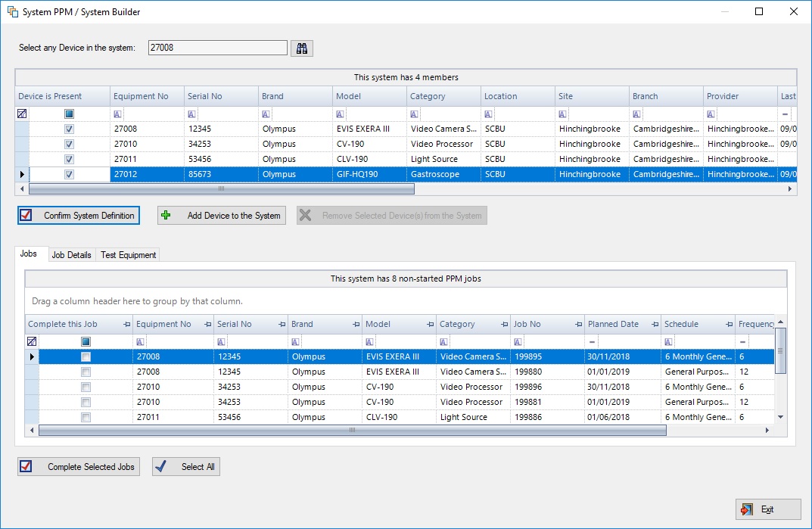Click the Select any Device input field
The width and height of the screenshot is (812, 529).
click(217, 48)
